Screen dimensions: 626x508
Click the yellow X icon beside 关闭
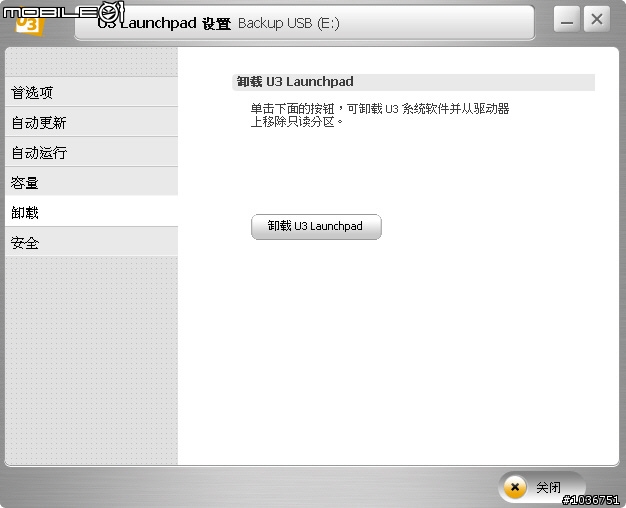(515, 487)
